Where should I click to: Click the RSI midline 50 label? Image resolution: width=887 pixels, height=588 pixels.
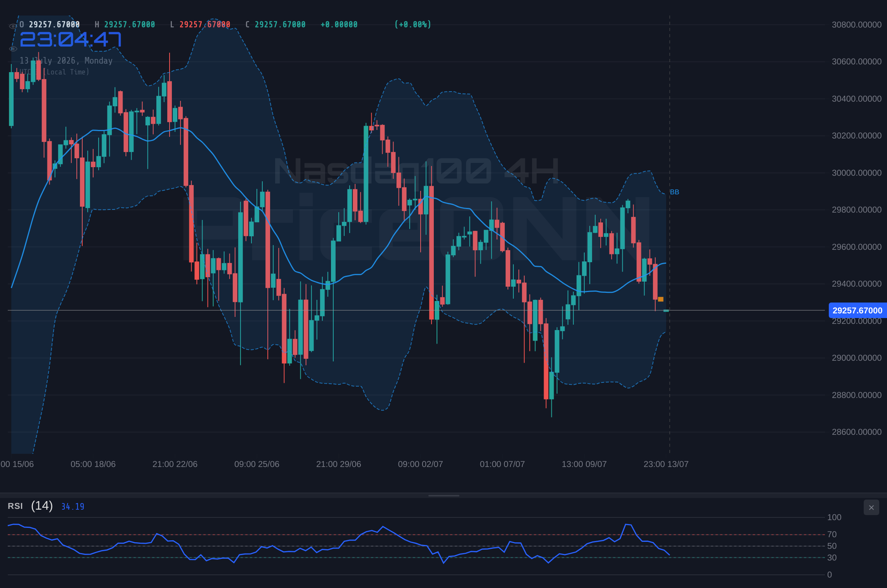832,546
